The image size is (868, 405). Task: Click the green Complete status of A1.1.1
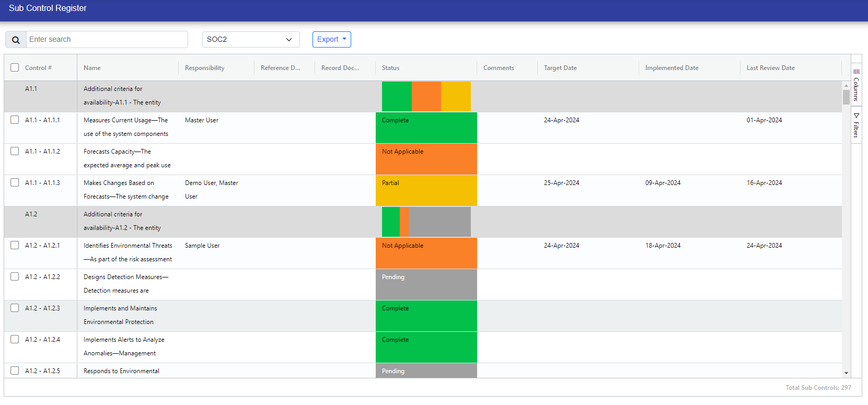click(x=426, y=128)
